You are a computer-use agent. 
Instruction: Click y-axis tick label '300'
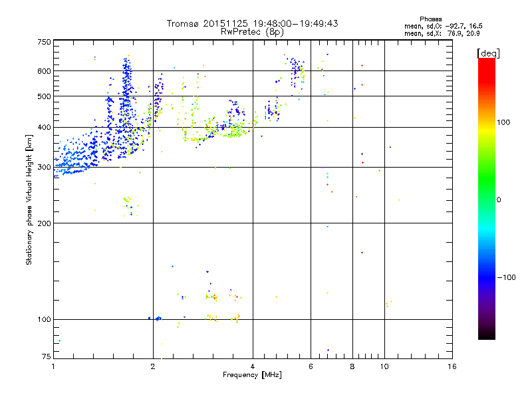click(x=44, y=168)
